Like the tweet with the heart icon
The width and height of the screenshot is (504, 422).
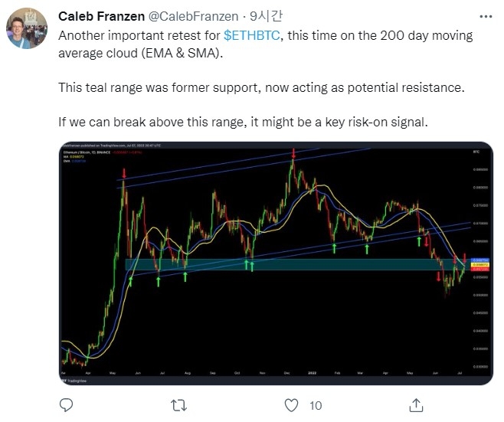(291, 404)
